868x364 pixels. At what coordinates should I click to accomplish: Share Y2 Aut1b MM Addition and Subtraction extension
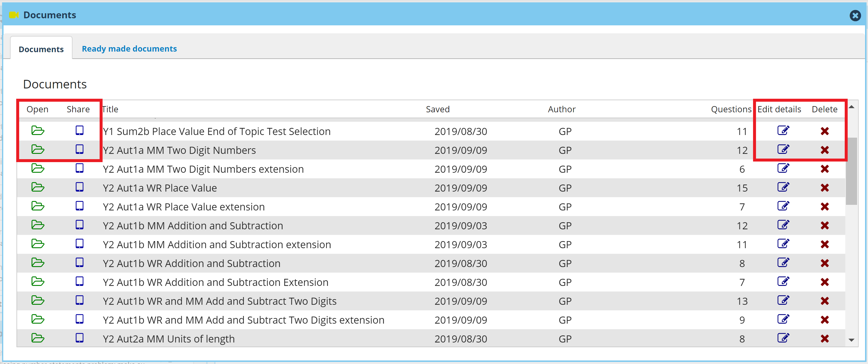[79, 244]
